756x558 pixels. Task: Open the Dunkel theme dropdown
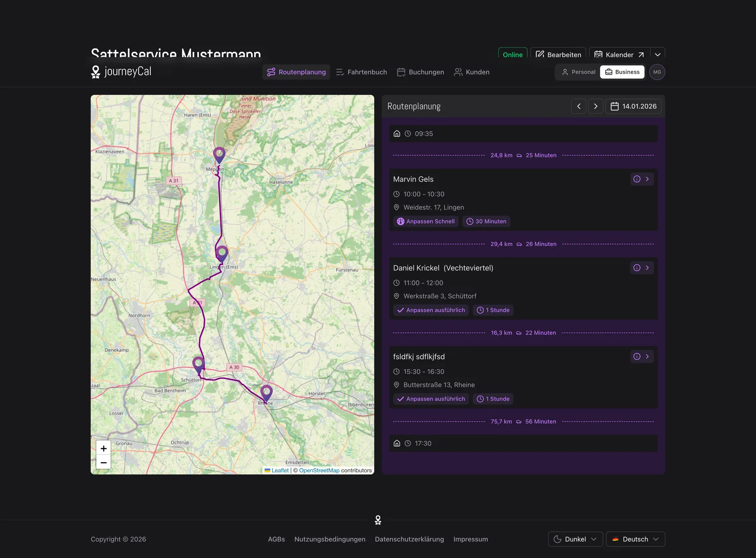[x=575, y=539]
